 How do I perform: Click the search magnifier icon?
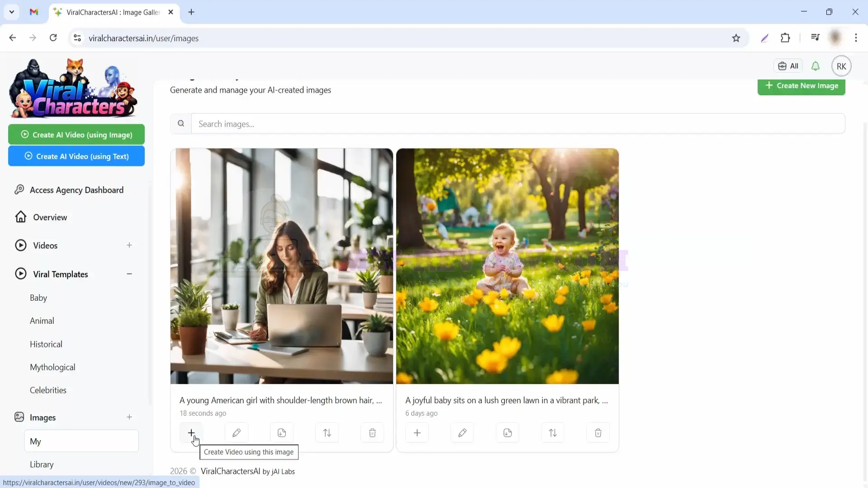181,123
